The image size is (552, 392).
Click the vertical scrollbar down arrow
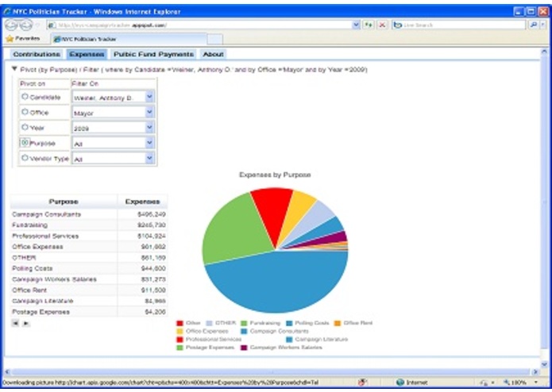(544, 364)
